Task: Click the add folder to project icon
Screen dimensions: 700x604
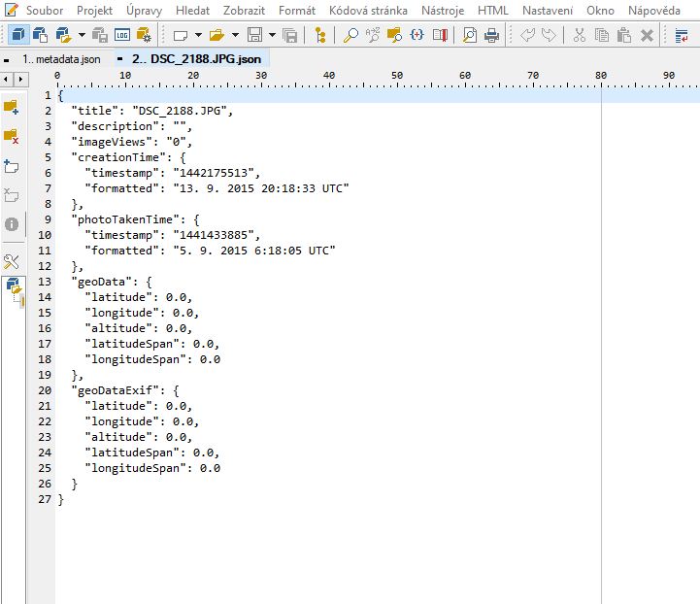Action: click(x=12, y=106)
